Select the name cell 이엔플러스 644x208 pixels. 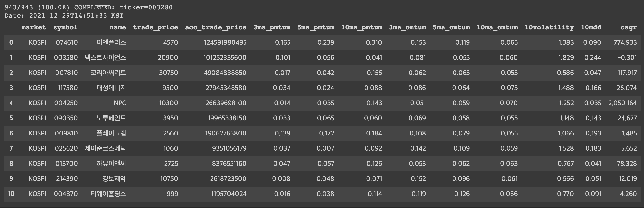pyautogui.click(x=111, y=42)
